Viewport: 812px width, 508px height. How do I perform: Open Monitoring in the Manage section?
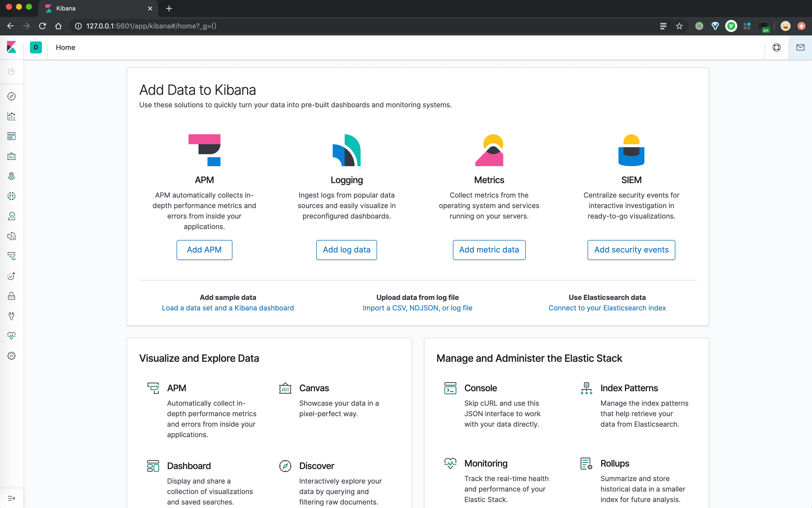486,463
